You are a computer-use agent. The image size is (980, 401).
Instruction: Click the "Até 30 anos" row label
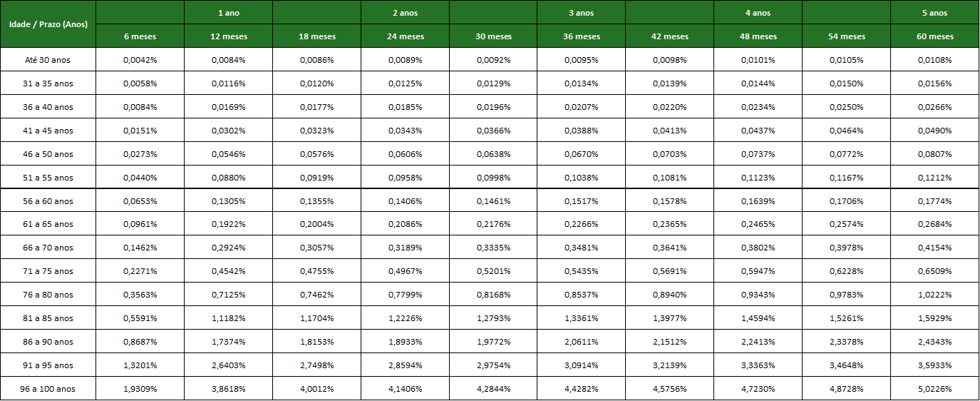[48, 60]
